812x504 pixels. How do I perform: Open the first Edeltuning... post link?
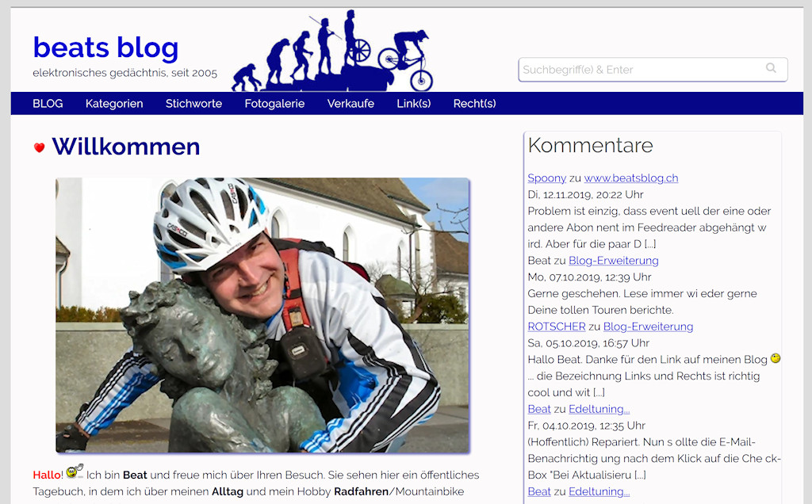click(x=599, y=409)
